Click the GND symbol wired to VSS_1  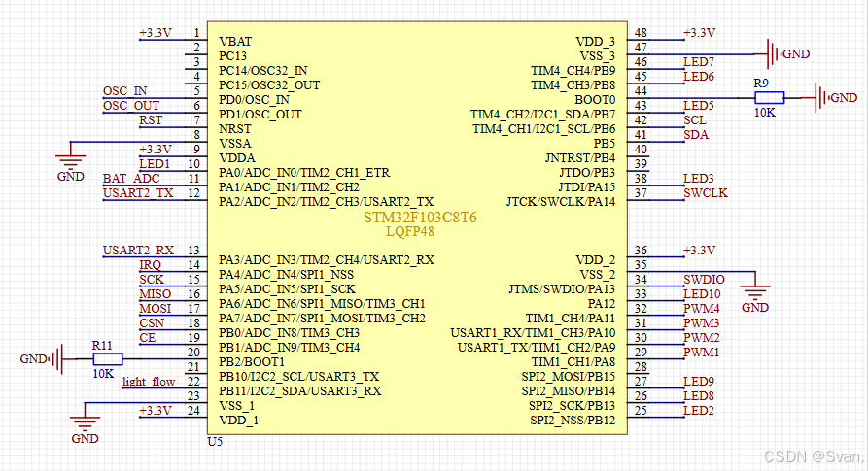pyautogui.click(x=85, y=430)
